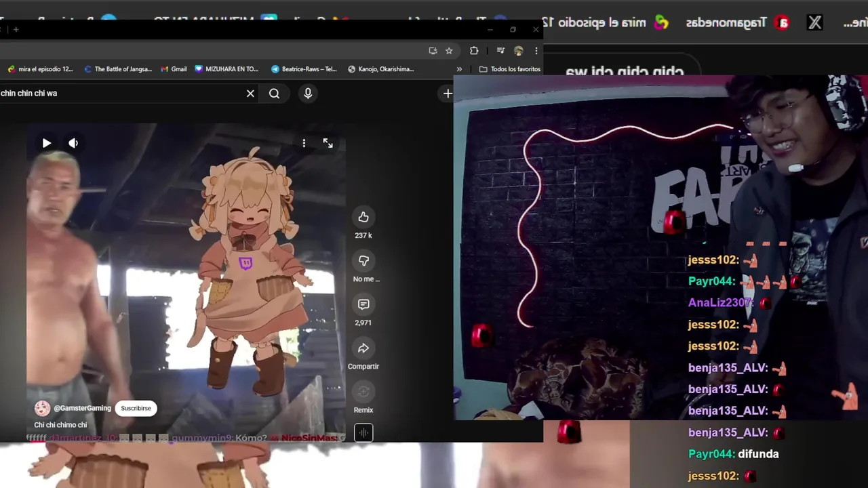
Task: Open the 'MIZUHARA EN TO...' bookmark
Action: pos(226,69)
